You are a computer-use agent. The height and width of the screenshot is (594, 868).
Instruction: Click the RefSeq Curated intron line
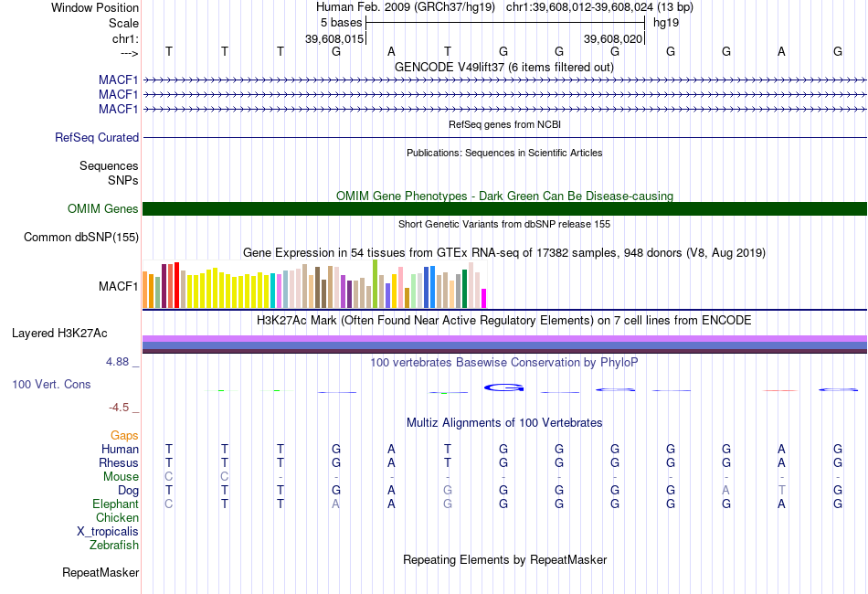pos(504,137)
